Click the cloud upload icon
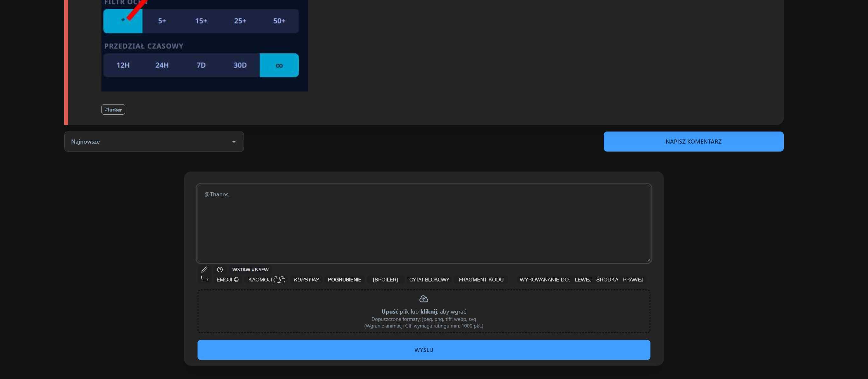Viewport: 868px width, 379px height. click(424, 299)
